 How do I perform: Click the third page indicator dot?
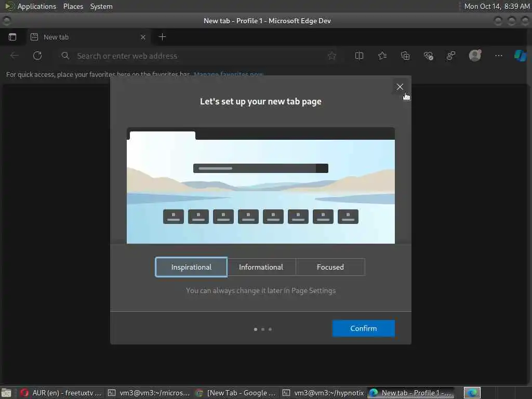[270, 329]
